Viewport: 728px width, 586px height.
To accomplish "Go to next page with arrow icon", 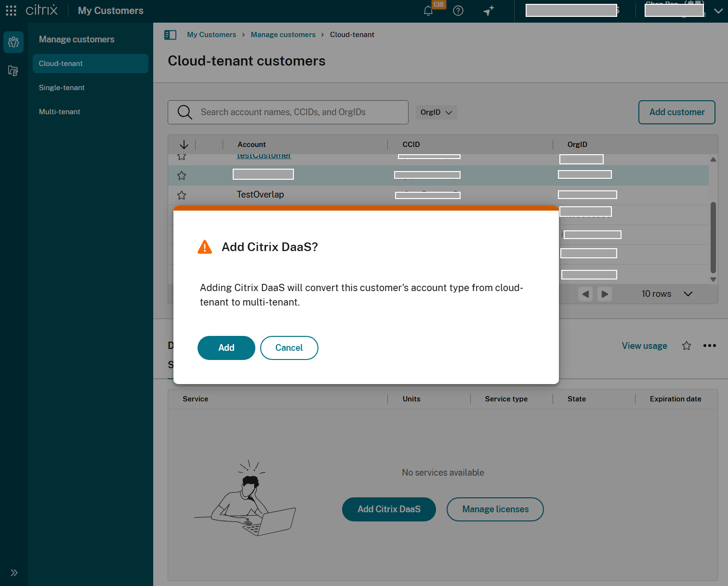I will point(605,294).
